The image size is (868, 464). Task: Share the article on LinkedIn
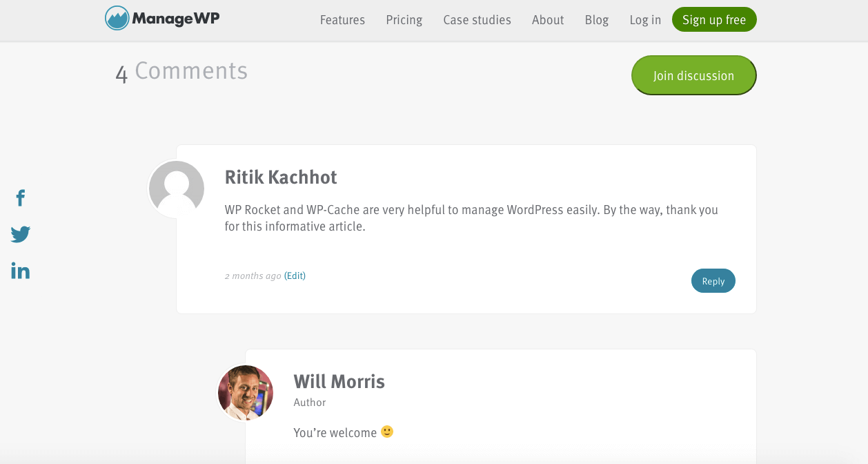coord(21,271)
